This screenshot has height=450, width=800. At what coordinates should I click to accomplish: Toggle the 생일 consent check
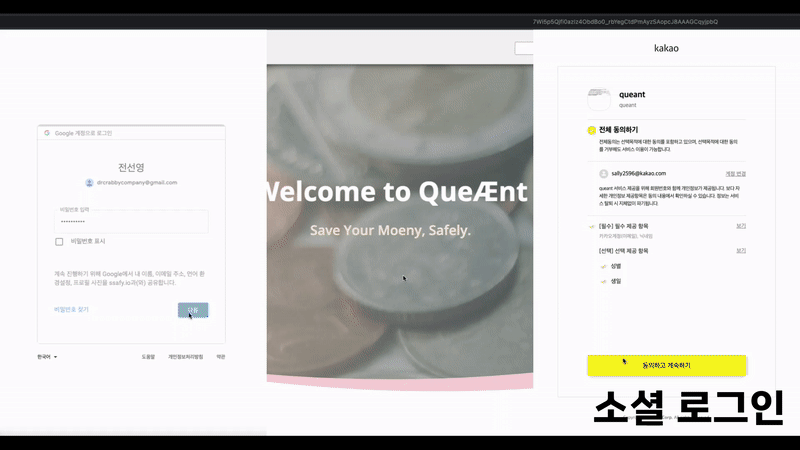(x=604, y=282)
